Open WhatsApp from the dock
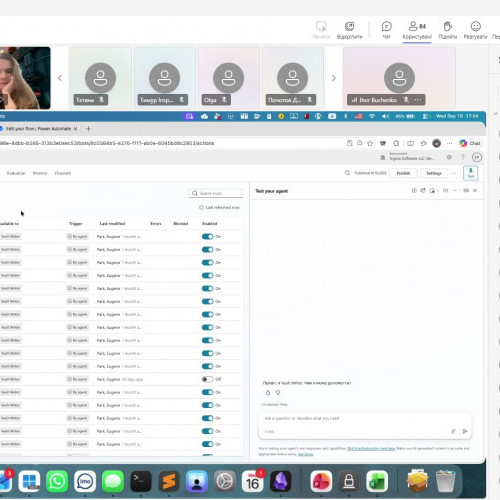 click(x=57, y=481)
